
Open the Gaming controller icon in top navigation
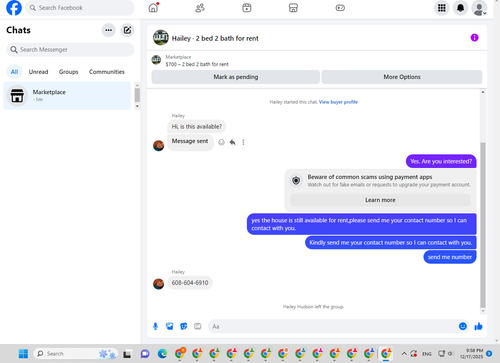pyautogui.click(x=340, y=8)
